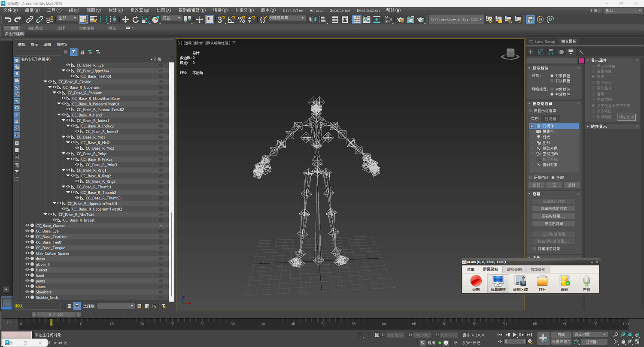This screenshot has width=644, height=347.
Task: Collapse the CC_Base_R_Hand tree node
Action: point(59,115)
